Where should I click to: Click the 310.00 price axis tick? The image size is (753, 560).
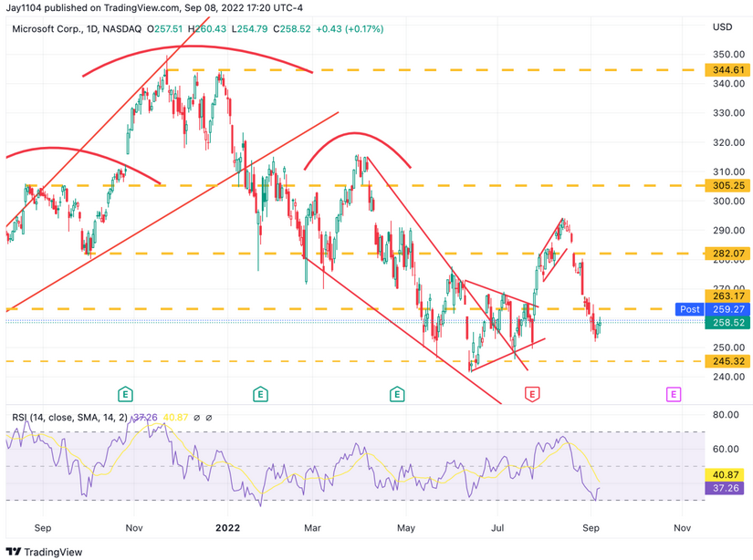(x=728, y=171)
